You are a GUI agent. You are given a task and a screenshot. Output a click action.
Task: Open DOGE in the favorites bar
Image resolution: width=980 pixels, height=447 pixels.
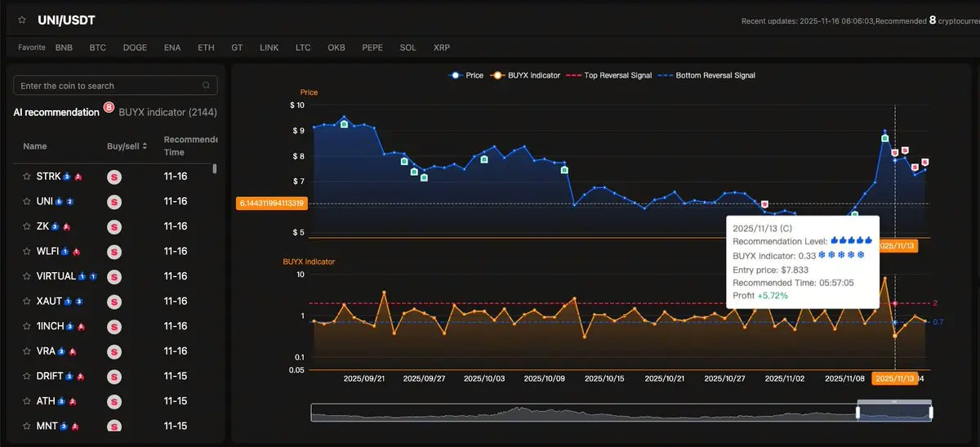(136, 47)
